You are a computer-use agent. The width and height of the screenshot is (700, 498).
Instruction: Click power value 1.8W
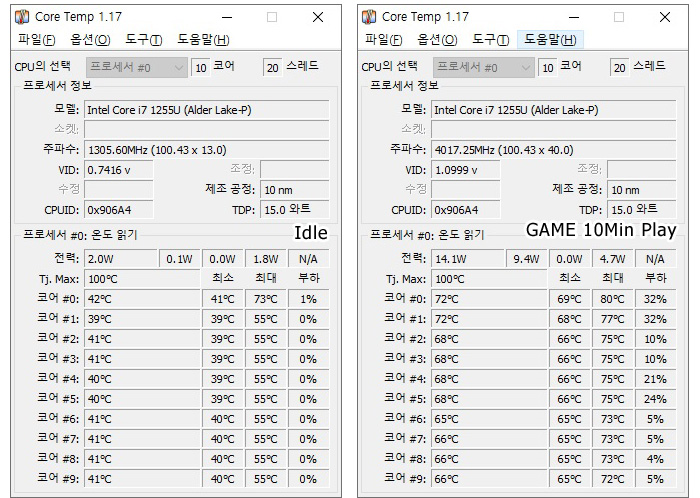266,259
